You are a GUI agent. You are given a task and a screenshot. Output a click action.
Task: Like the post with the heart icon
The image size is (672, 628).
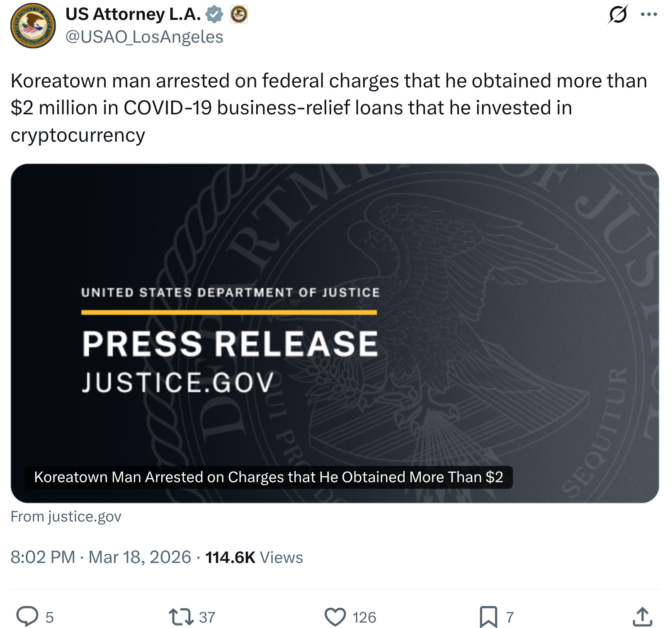click(335, 616)
